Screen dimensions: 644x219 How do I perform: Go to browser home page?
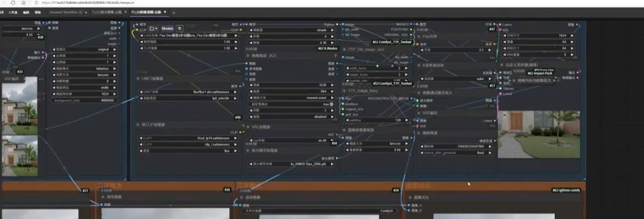24,2
